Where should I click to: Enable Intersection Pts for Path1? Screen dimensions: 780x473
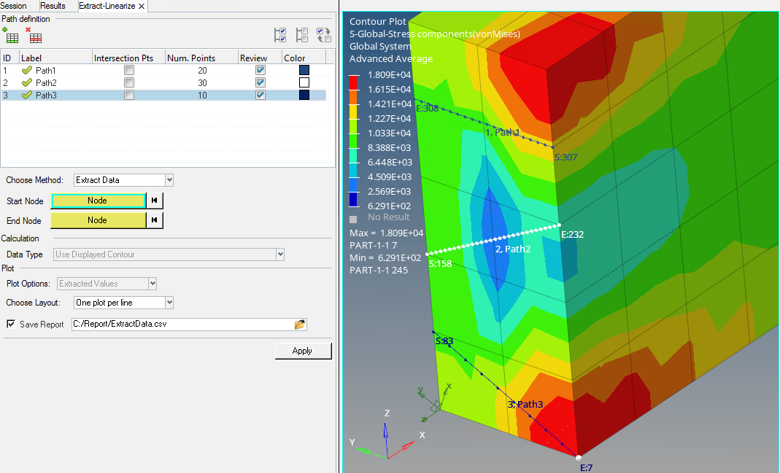click(128, 71)
